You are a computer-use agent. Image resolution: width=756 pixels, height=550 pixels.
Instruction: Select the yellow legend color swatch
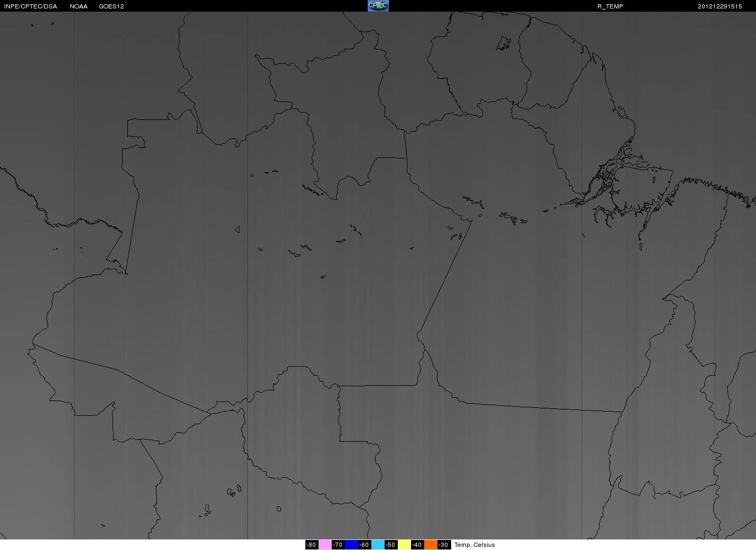pyautogui.click(x=404, y=545)
